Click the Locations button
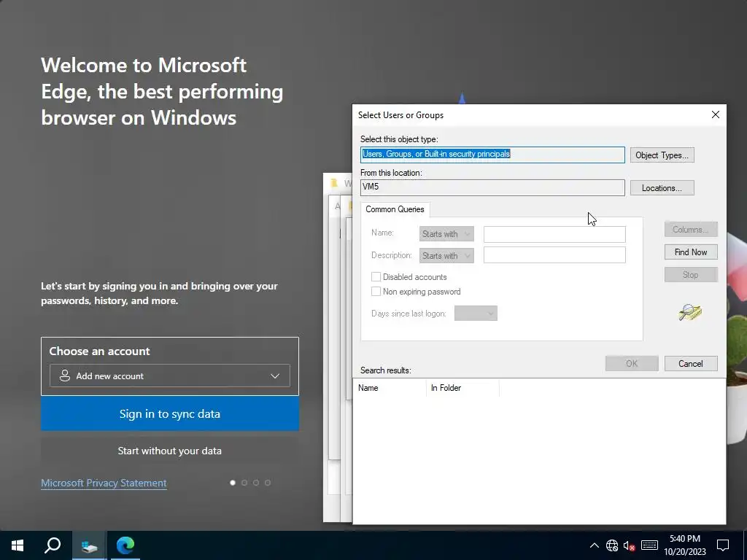This screenshot has width=747, height=560. (662, 187)
